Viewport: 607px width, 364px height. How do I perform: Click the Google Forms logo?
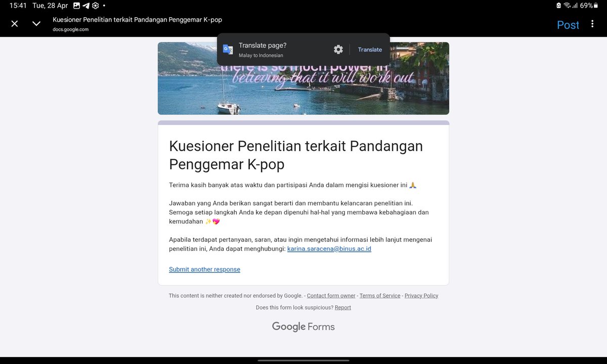(x=303, y=327)
